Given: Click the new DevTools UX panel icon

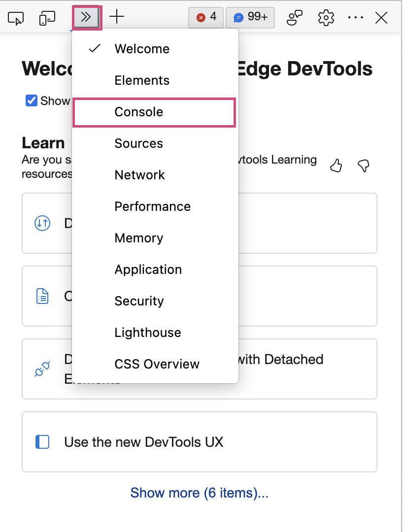Looking at the screenshot, I should coord(42,442).
